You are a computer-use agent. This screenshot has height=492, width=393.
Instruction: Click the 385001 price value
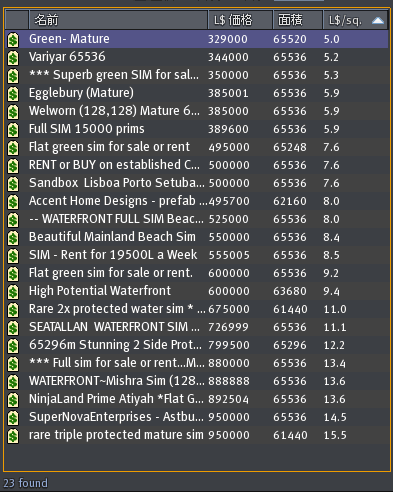click(228, 93)
